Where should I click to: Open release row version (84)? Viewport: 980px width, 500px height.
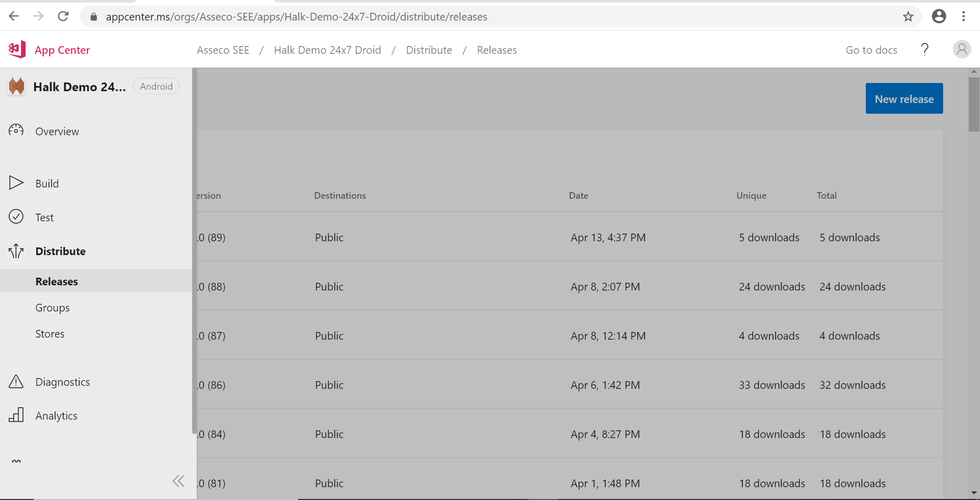[x=570, y=434]
